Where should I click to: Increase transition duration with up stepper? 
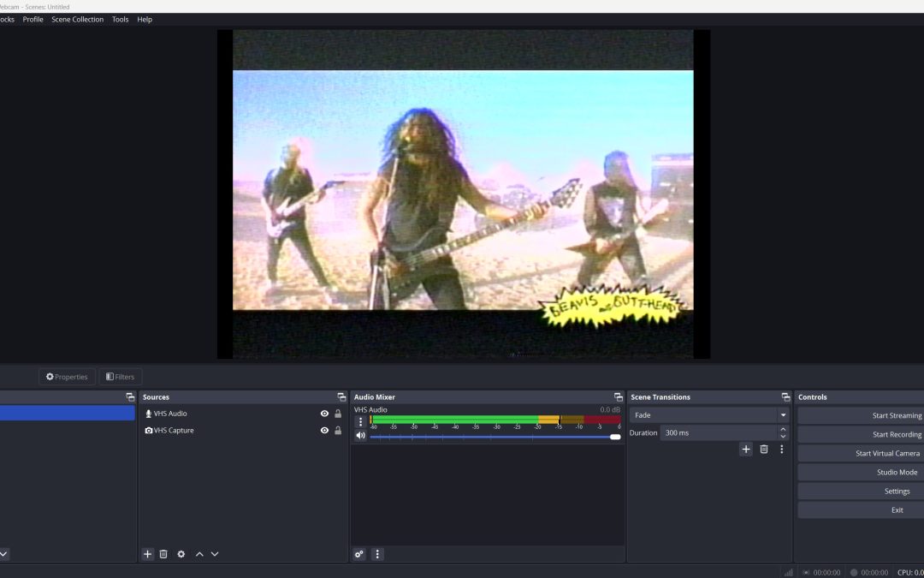tap(783, 429)
